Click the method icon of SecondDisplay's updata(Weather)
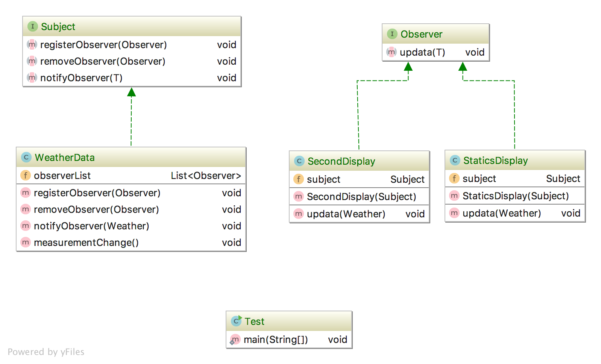Viewport: 601px width, 364px height. pyautogui.click(x=299, y=214)
